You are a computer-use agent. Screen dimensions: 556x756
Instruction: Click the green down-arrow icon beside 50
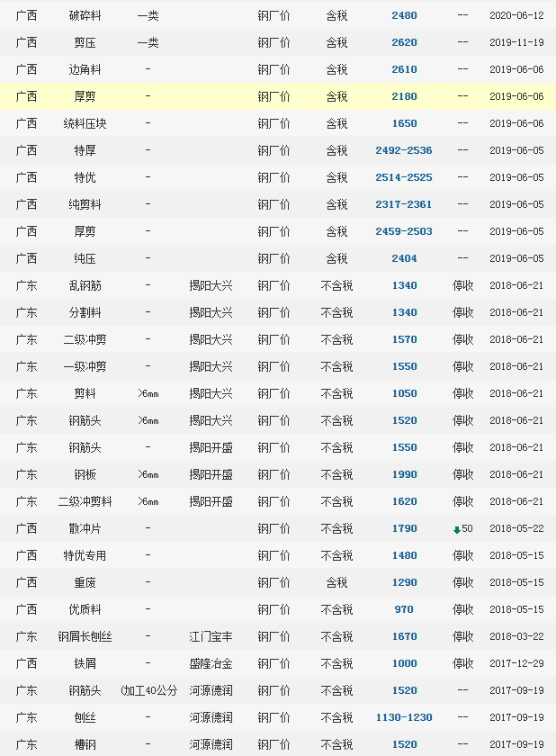point(457,530)
